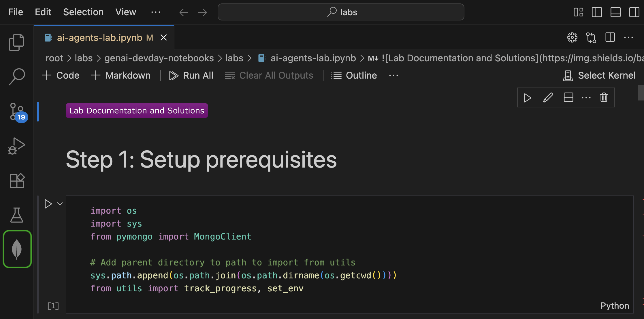This screenshot has height=319, width=644.
Task: Open the Explorer view in activity bar
Action: (x=16, y=42)
